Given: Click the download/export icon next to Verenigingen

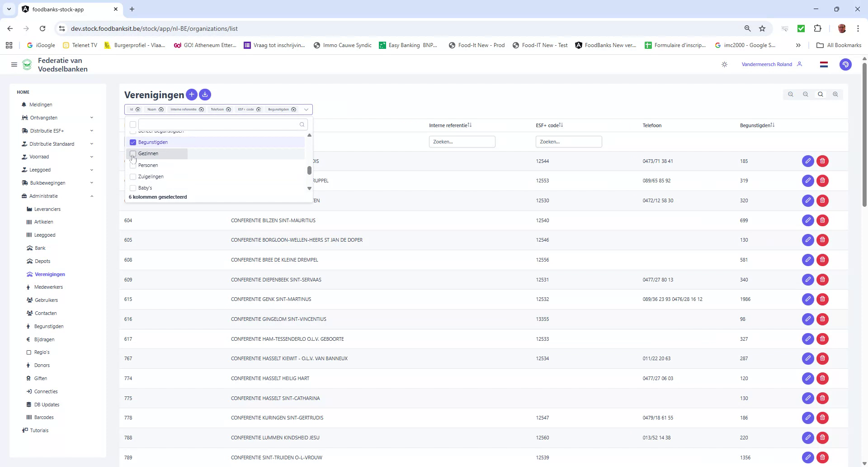Looking at the screenshot, I should tap(205, 95).
